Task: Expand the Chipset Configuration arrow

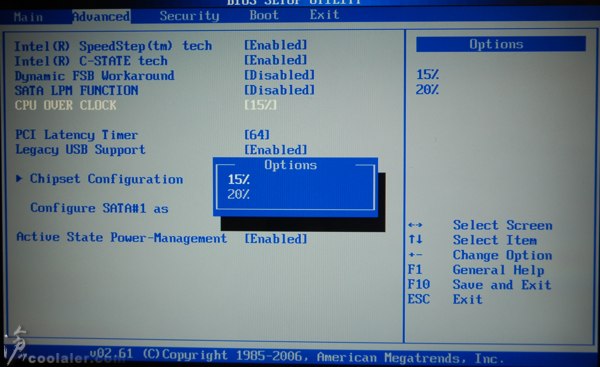Action: click(x=19, y=178)
